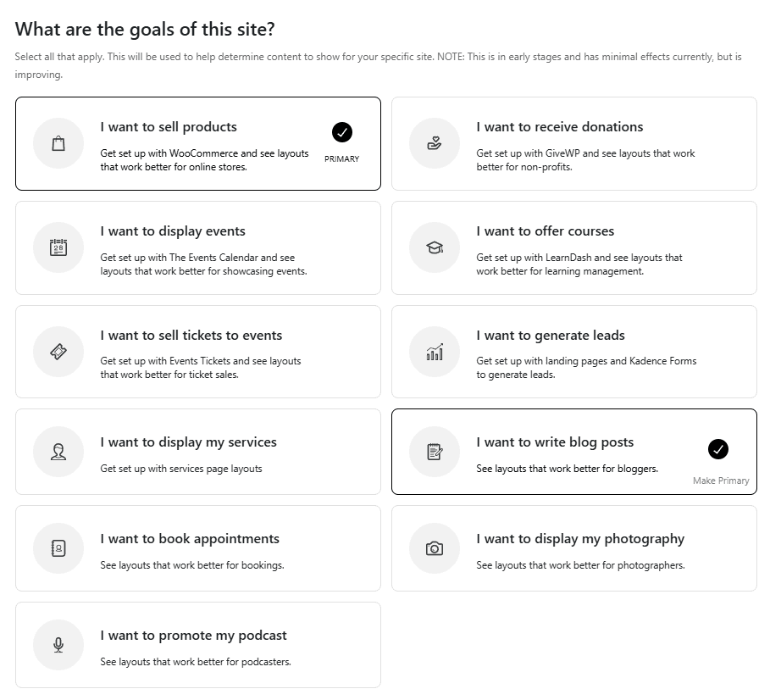Deselect the write blog posts checkmark
The height and width of the screenshot is (700, 781).
pyautogui.click(x=717, y=449)
